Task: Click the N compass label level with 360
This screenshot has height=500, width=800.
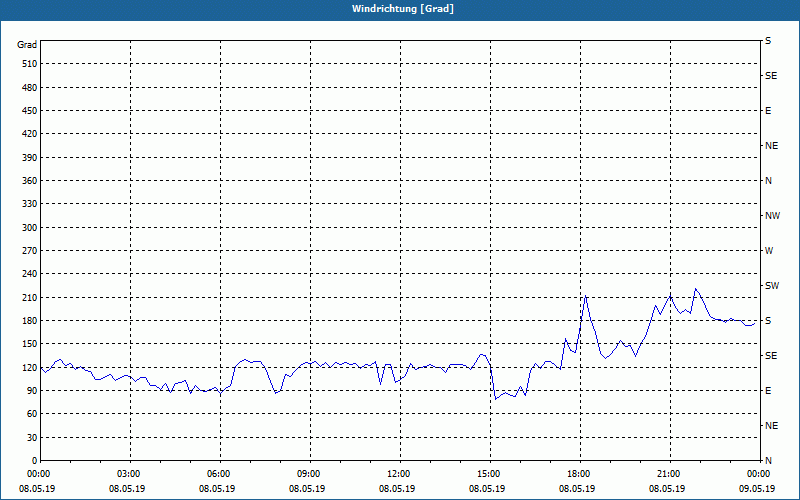Action: coord(768,181)
